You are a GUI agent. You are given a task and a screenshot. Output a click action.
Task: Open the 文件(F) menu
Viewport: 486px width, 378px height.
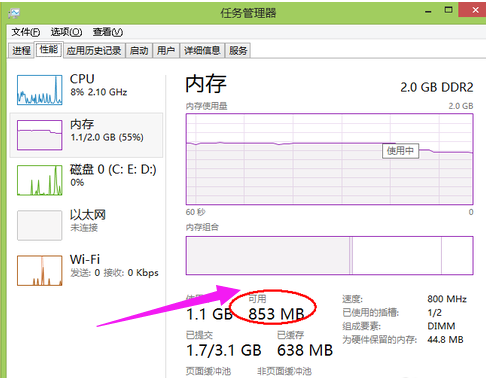pyautogui.click(x=26, y=32)
